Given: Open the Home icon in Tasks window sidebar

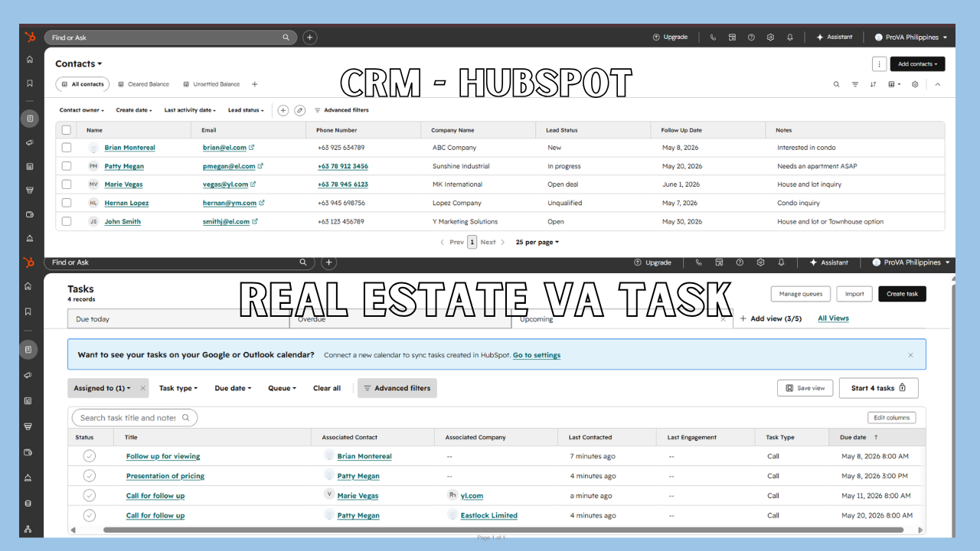Looking at the screenshot, I should coord(28,286).
